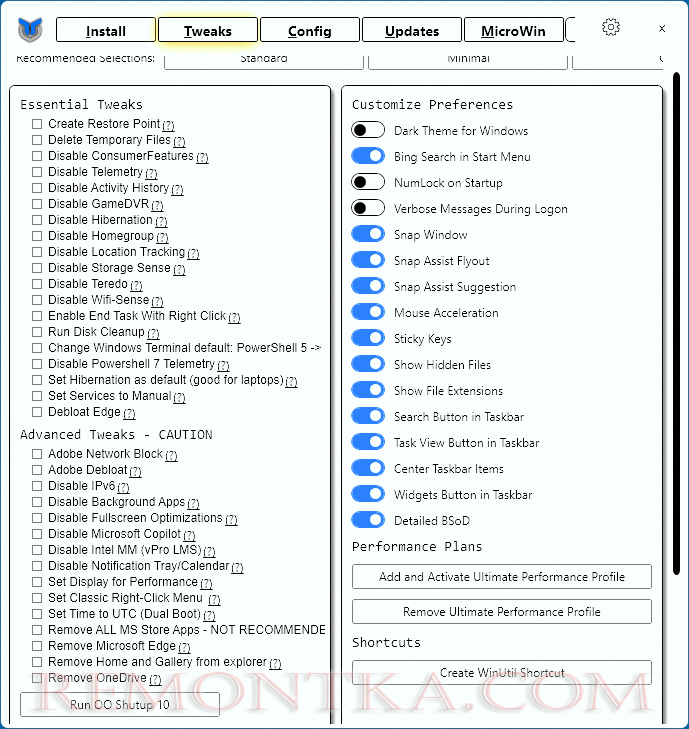This screenshot has height=729, width=689.
Task: Tick Set Hibernation as default checkbox
Action: tap(37, 380)
